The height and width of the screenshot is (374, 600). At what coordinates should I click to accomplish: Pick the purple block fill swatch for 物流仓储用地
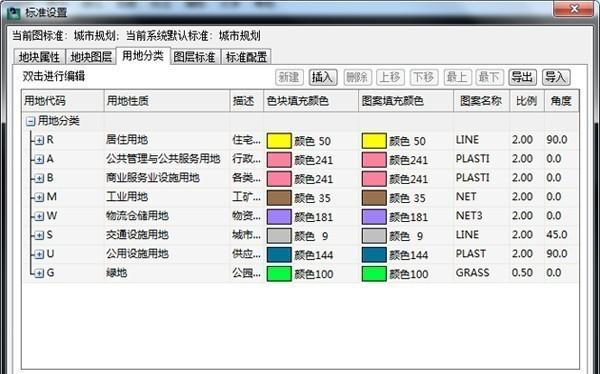pyautogui.click(x=279, y=217)
